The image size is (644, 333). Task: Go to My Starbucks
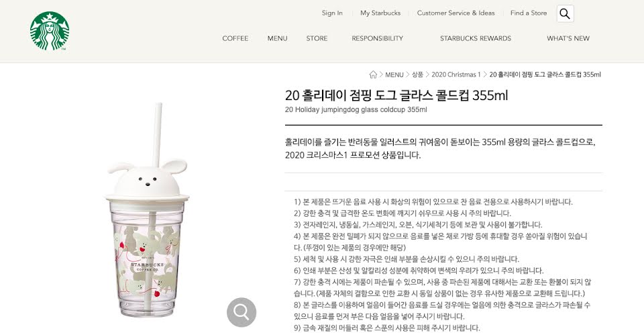[380, 13]
